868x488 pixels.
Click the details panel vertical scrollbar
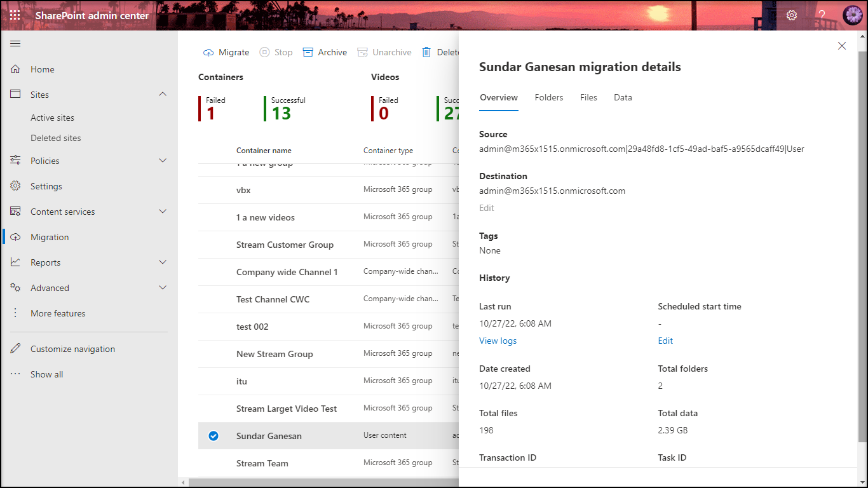862,254
